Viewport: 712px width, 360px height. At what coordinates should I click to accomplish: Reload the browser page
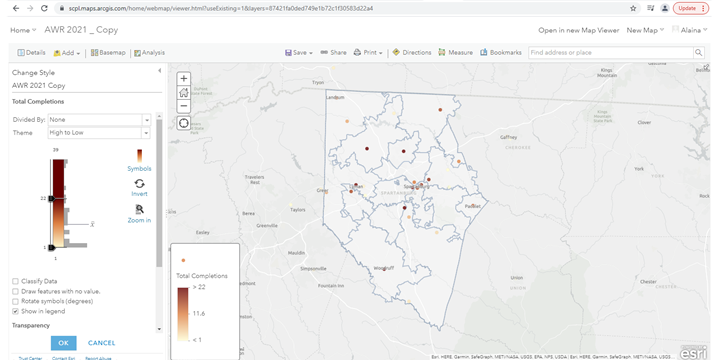coord(44,8)
